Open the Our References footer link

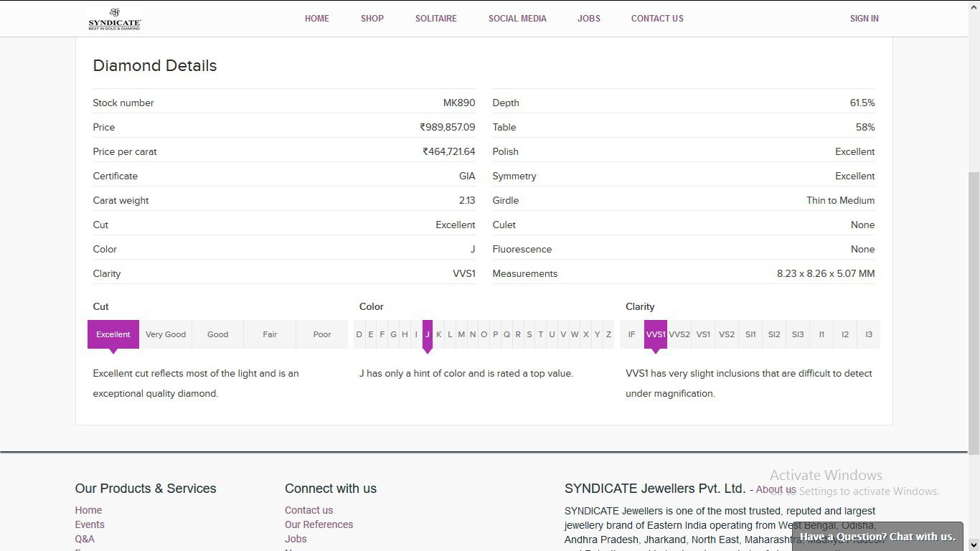point(319,524)
